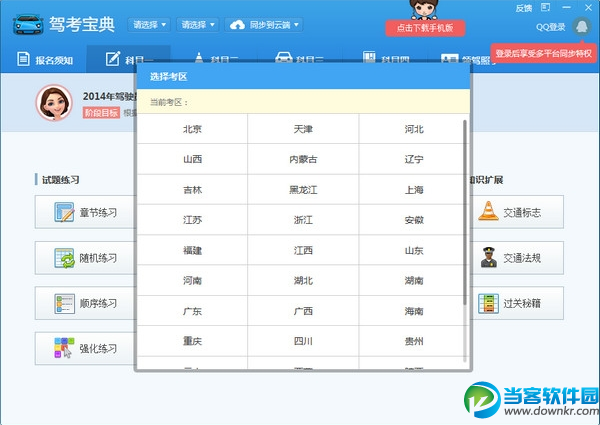Select 北京 exam region

[x=192, y=129]
